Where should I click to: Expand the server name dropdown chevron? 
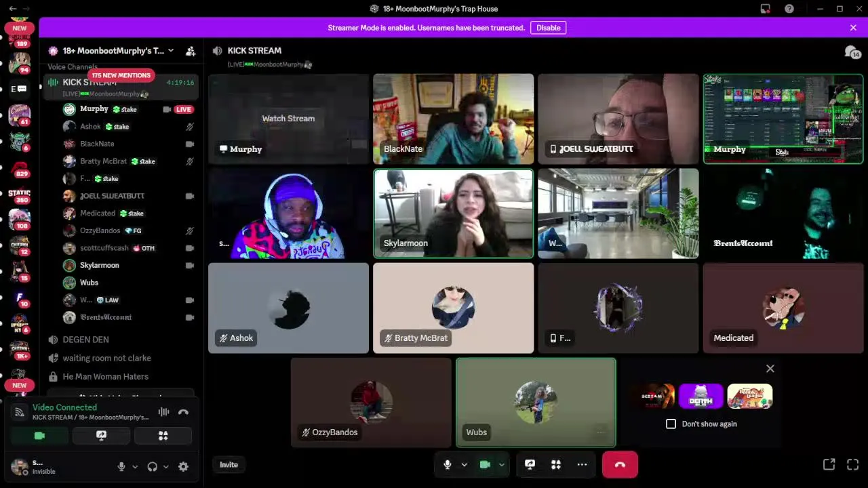171,51
